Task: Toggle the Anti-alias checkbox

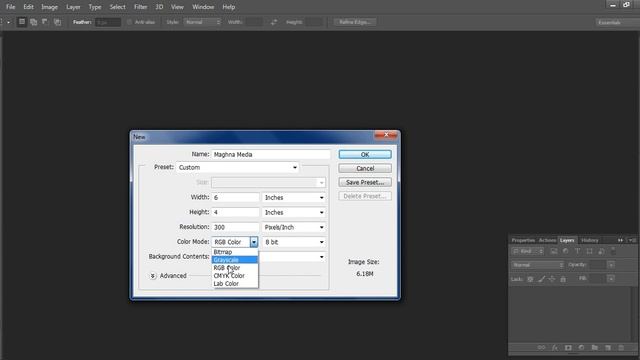Action: point(129,22)
